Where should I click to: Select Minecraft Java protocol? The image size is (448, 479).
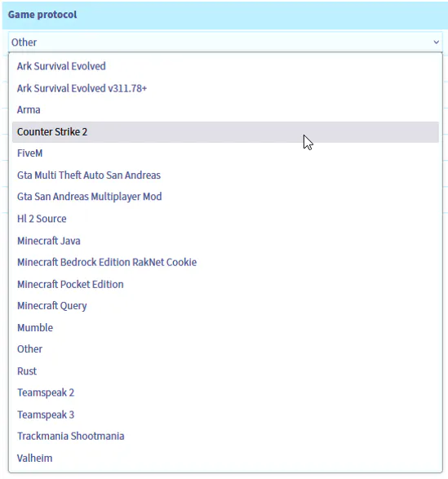[x=225, y=241]
